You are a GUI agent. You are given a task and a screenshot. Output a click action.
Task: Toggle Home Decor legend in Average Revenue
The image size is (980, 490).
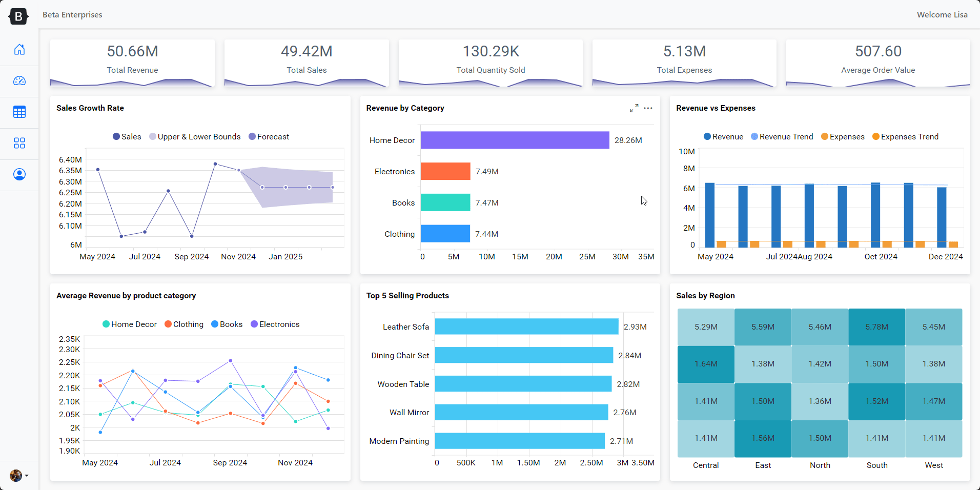pos(130,324)
